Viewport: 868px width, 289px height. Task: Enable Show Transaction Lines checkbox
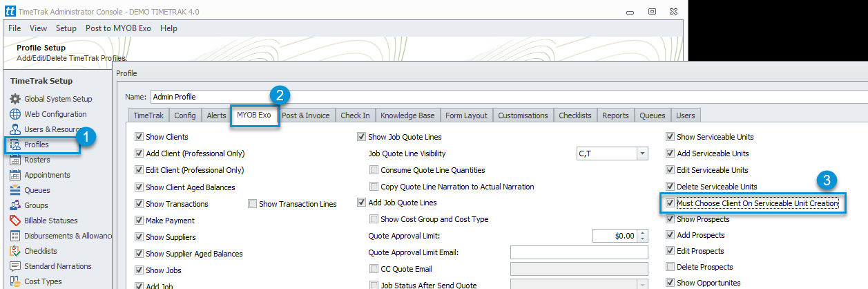pos(252,204)
